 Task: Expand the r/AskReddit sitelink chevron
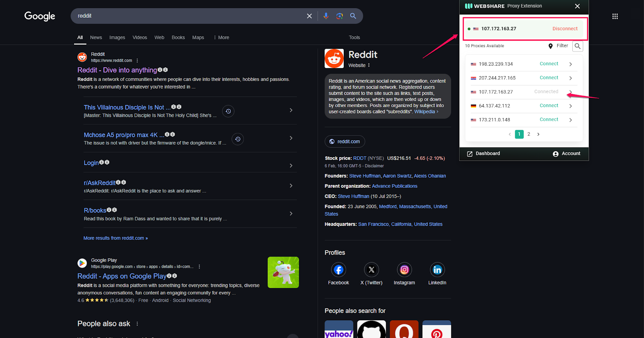click(291, 185)
